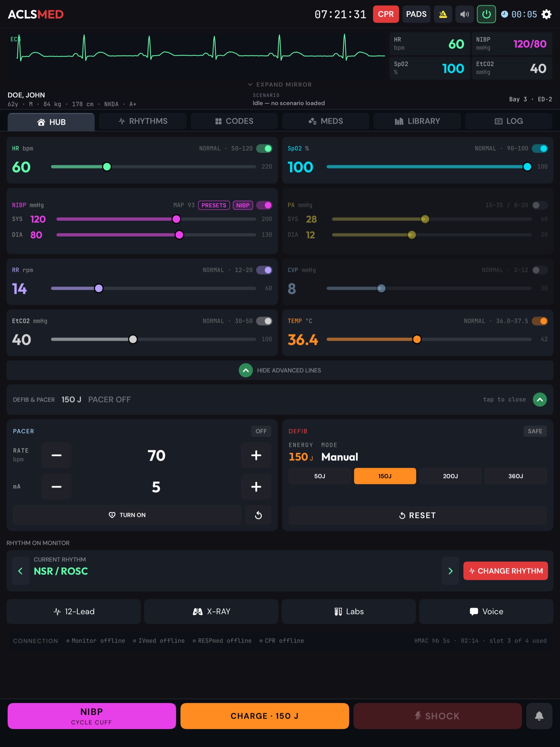Enable the PA mmHg switch
Image resolution: width=560 pixels, height=747 pixels.
[540, 205]
